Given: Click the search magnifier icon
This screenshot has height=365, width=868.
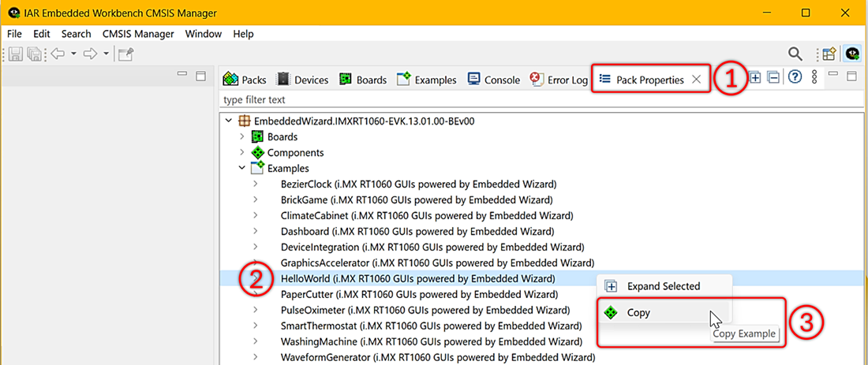Looking at the screenshot, I should point(795,54).
